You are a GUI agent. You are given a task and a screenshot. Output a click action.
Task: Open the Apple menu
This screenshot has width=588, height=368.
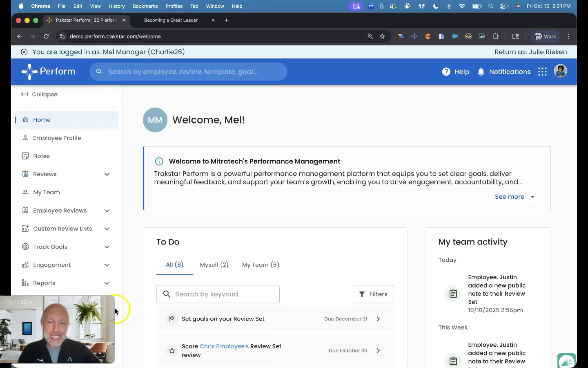(x=21, y=6)
